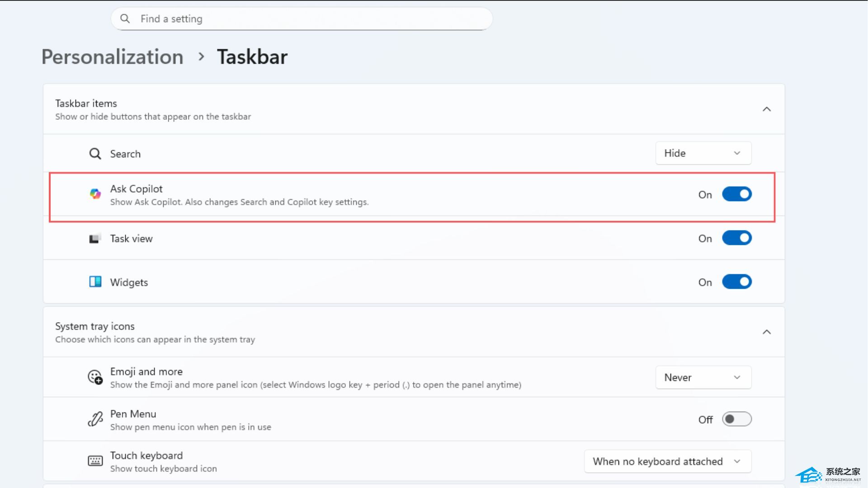Switch off the Widgets toggle

point(736,282)
